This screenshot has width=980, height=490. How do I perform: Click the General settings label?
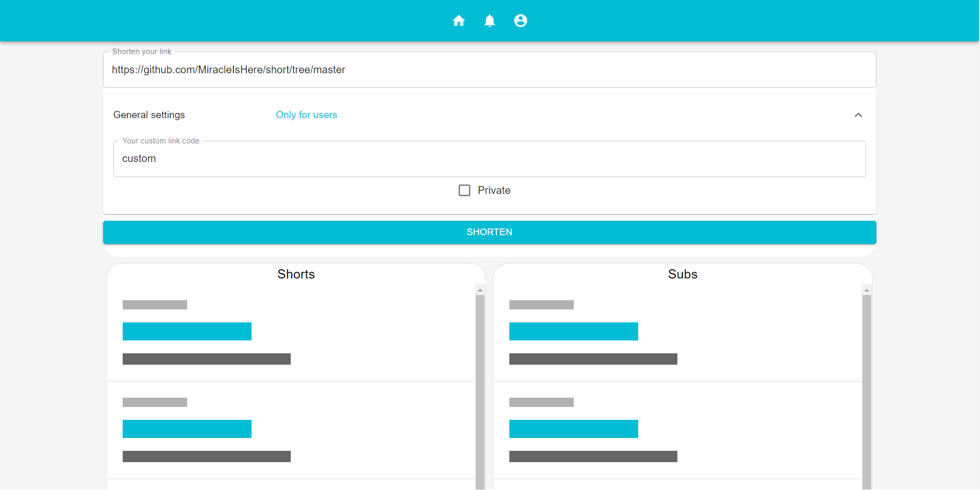pos(149,115)
